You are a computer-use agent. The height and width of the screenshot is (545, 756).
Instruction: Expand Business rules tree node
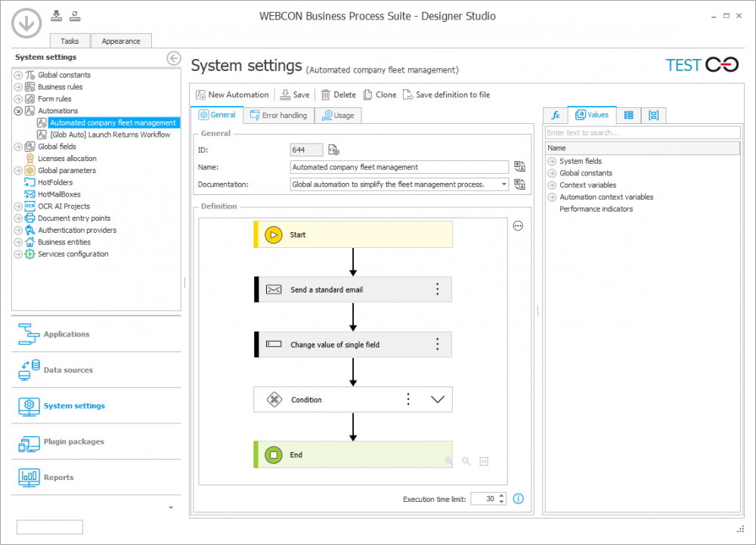18,87
